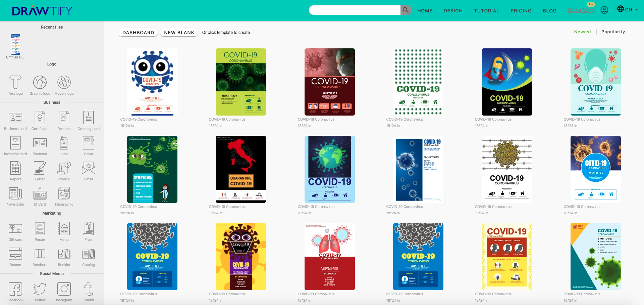Choose the Business card icon

(x=15, y=118)
